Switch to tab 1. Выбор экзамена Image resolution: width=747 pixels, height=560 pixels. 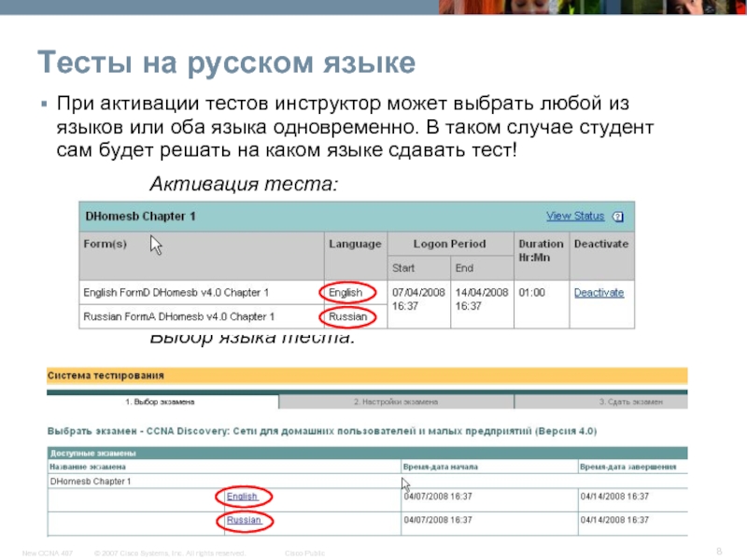coord(162,402)
